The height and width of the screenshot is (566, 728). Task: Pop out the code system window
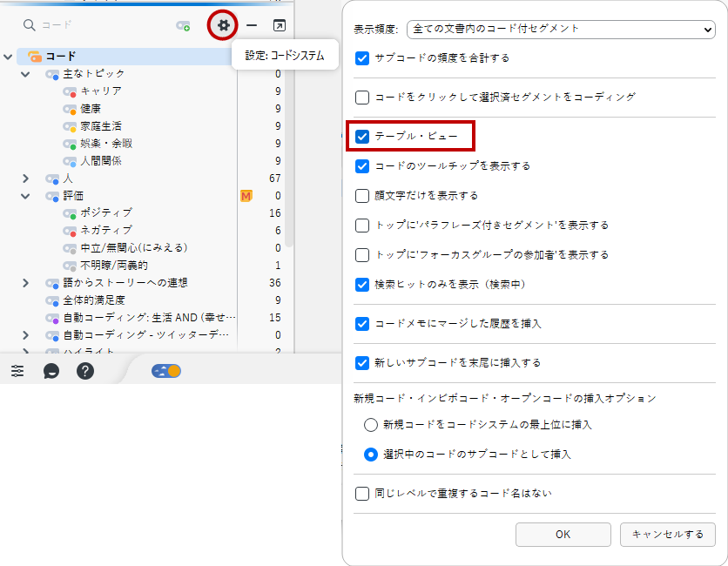(x=279, y=26)
